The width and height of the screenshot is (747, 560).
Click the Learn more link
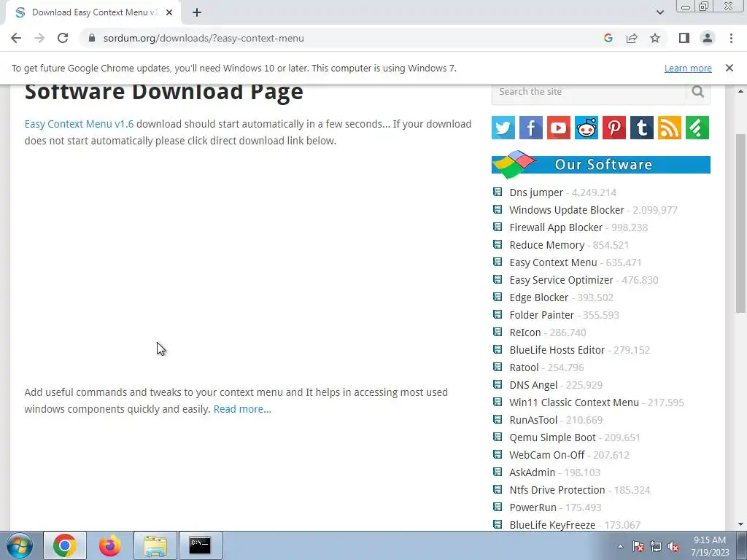(x=688, y=68)
